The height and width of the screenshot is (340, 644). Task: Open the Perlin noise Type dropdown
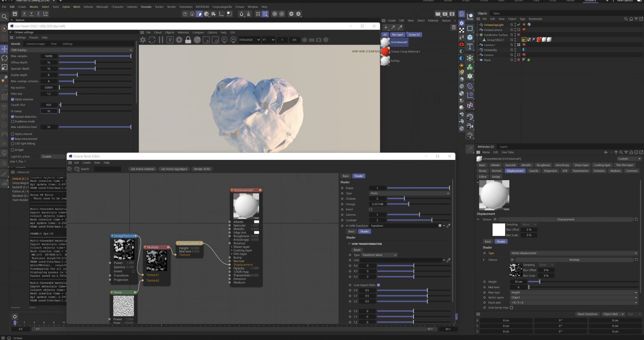(409, 194)
